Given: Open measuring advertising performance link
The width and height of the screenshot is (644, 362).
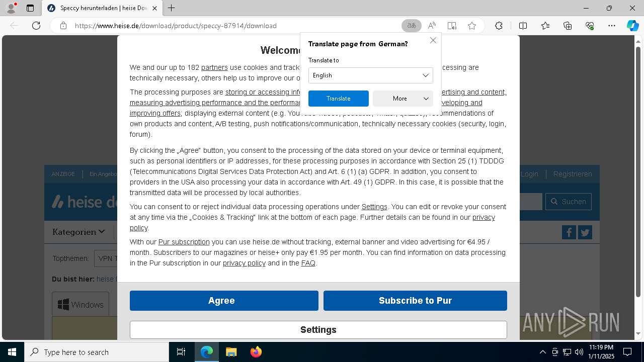Looking at the screenshot, I should click(x=215, y=103).
